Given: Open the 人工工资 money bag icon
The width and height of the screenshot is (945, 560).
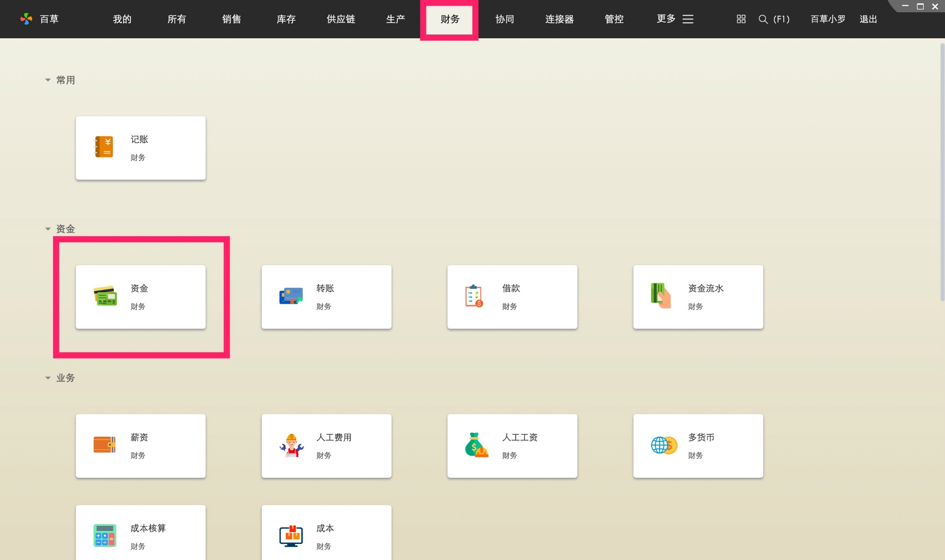Looking at the screenshot, I should (476, 445).
